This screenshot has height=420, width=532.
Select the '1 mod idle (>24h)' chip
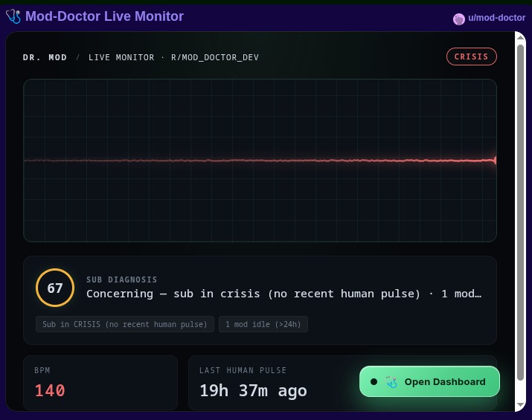[263, 324]
